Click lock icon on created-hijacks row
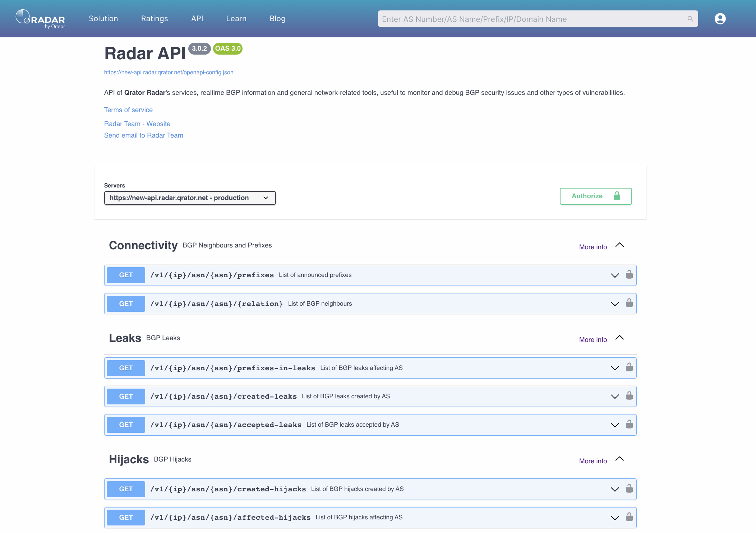 [x=629, y=489]
